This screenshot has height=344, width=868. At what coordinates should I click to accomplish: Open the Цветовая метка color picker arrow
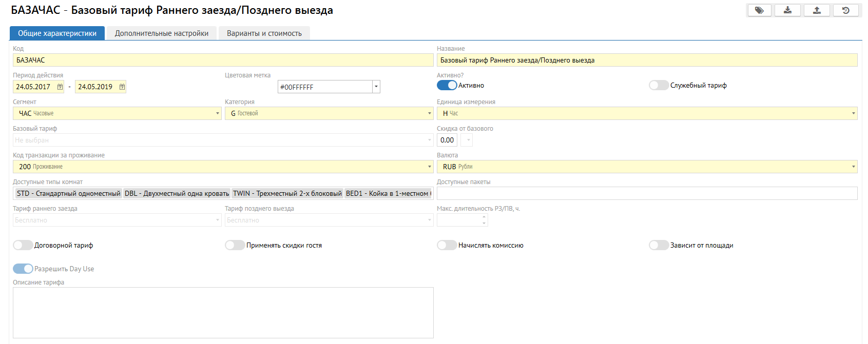click(x=376, y=87)
